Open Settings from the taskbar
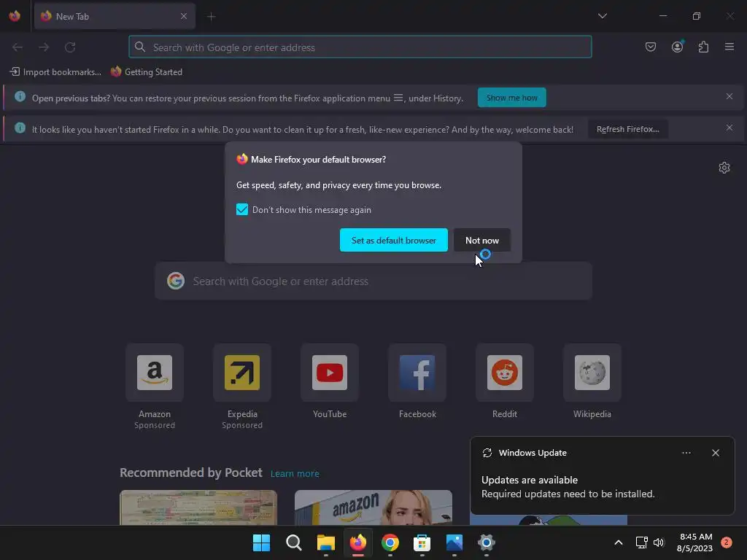747x560 pixels. coord(487,542)
